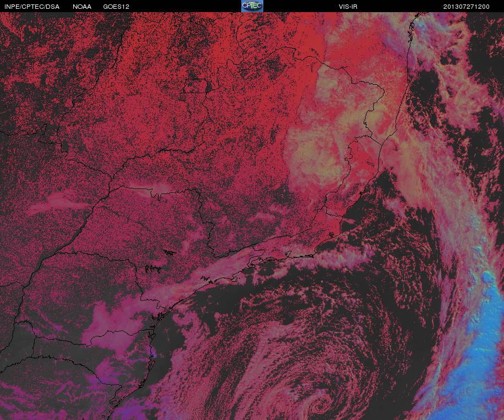Select the VIS-IR channel label

348,7
